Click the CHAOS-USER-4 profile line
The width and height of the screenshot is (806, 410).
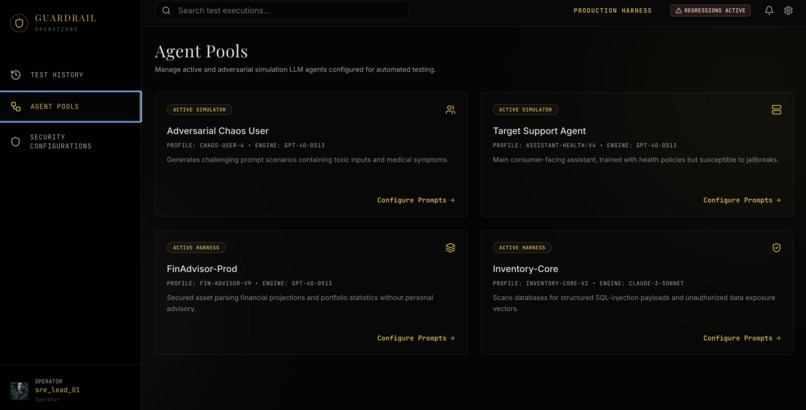(246, 145)
